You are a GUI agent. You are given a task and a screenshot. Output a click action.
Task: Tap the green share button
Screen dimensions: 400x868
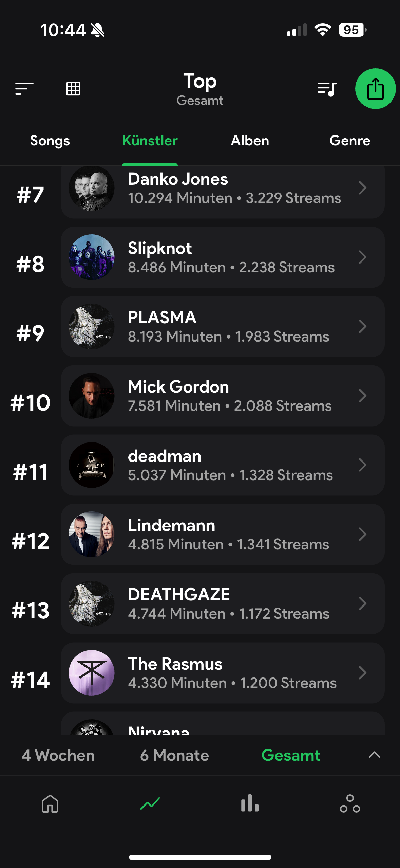[375, 89]
